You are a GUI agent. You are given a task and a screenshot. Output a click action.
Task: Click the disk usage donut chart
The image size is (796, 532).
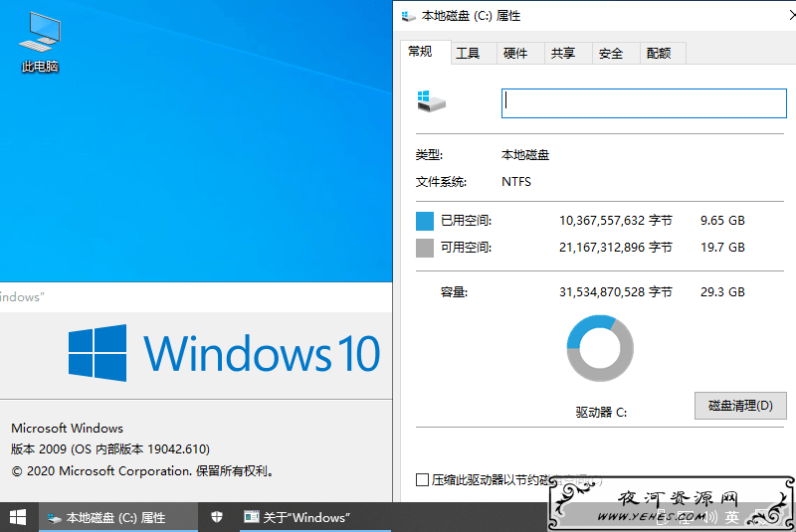tap(600, 348)
